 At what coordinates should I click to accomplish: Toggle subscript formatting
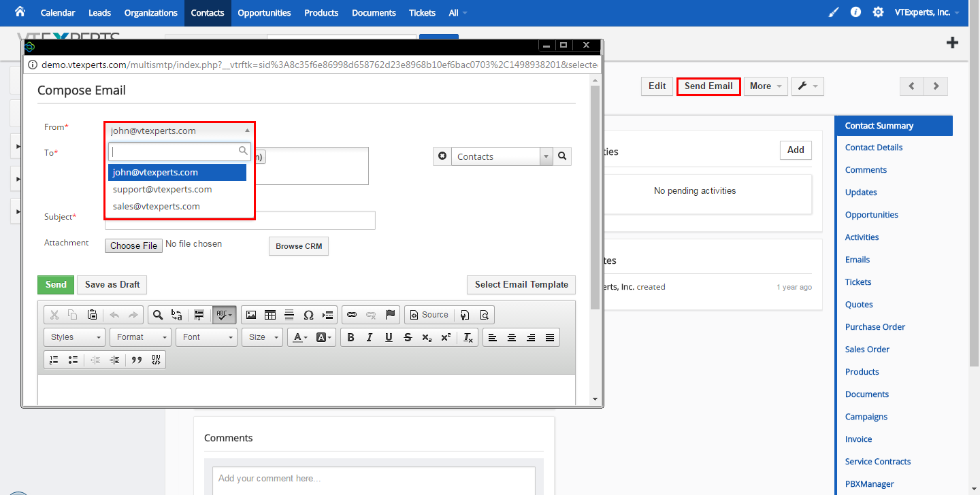427,337
